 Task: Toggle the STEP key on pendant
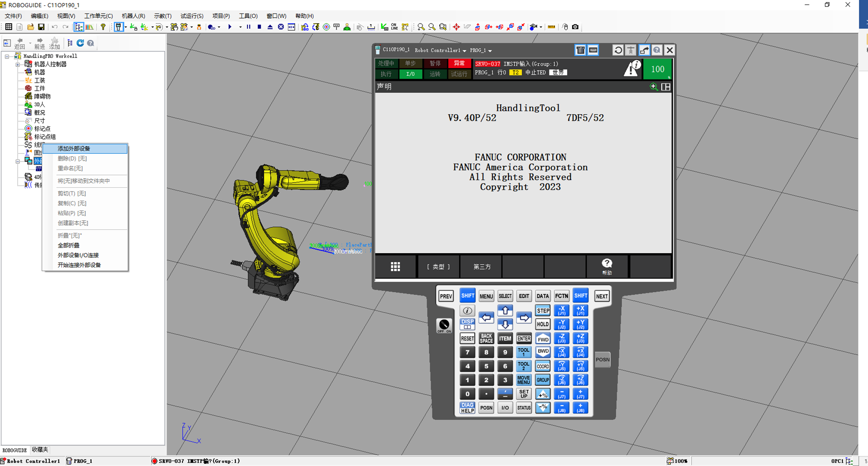543,311
